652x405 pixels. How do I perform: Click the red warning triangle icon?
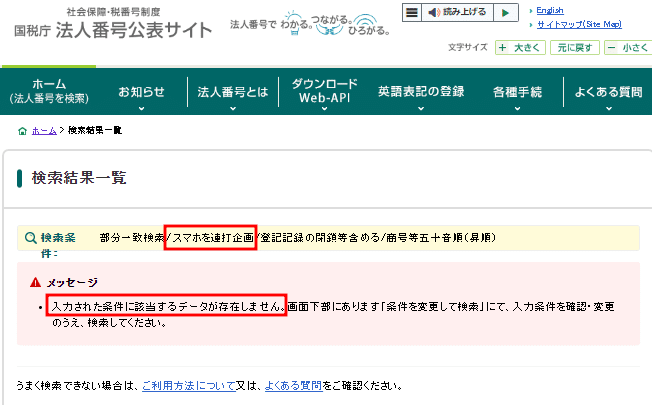click(x=35, y=283)
